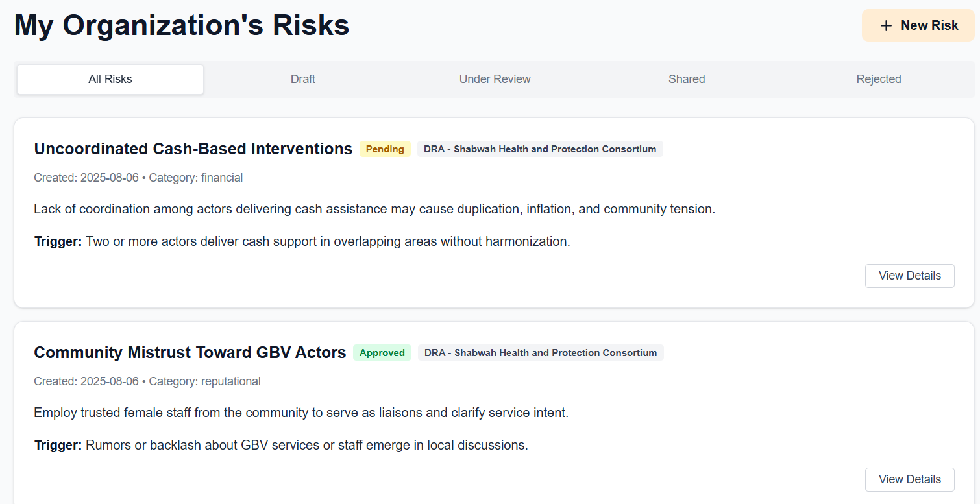This screenshot has width=980, height=504.
Task: Select the Under Review tab
Action: tap(495, 79)
